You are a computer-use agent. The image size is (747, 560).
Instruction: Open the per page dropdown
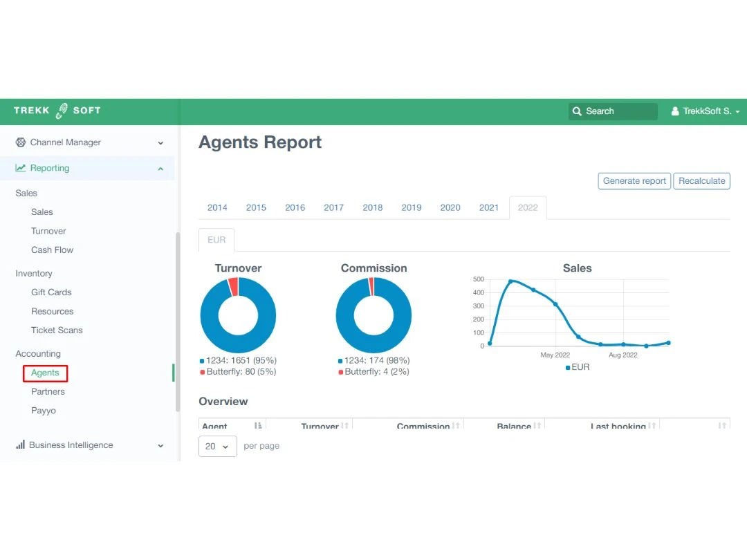(217, 446)
